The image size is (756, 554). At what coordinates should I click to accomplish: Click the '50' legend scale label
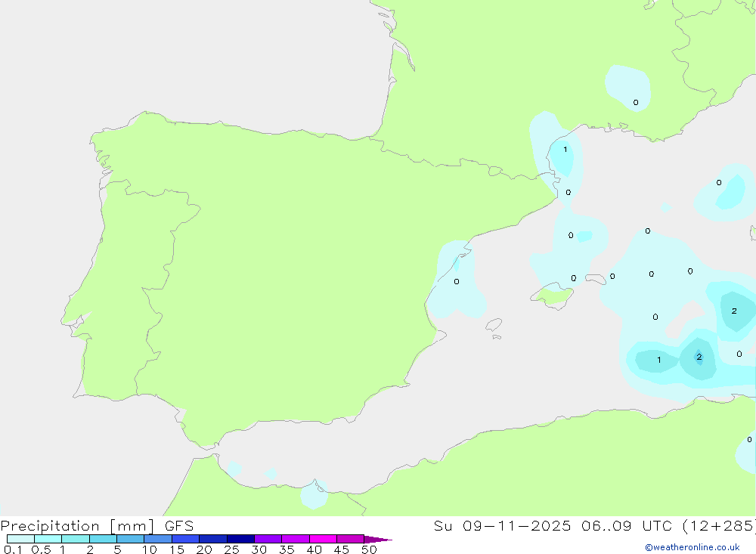coord(369,549)
